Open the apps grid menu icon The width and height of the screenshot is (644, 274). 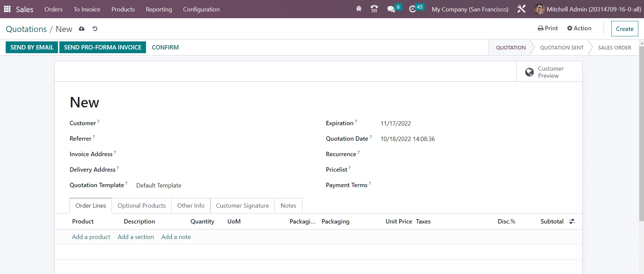(7, 9)
